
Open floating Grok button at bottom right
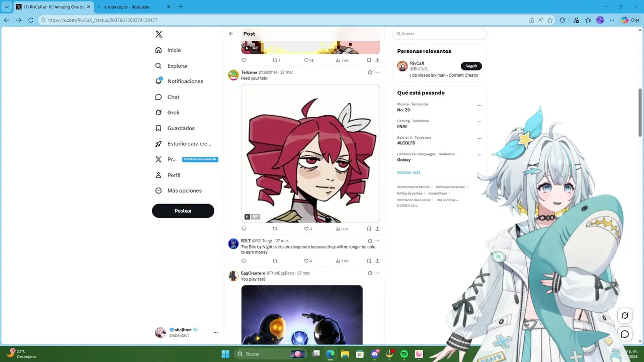click(x=625, y=316)
